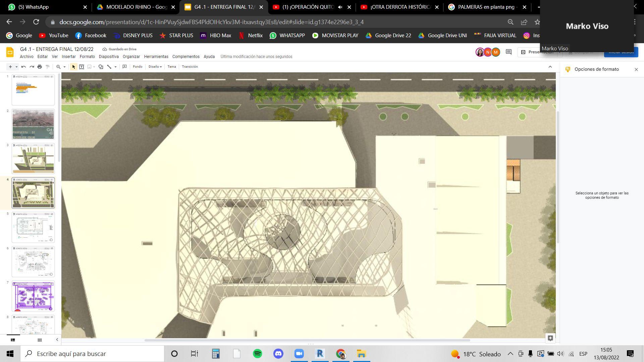Image resolution: width=644 pixels, height=362 pixels.
Task: Select the shape tool
Action: pyautogui.click(x=101, y=67)
